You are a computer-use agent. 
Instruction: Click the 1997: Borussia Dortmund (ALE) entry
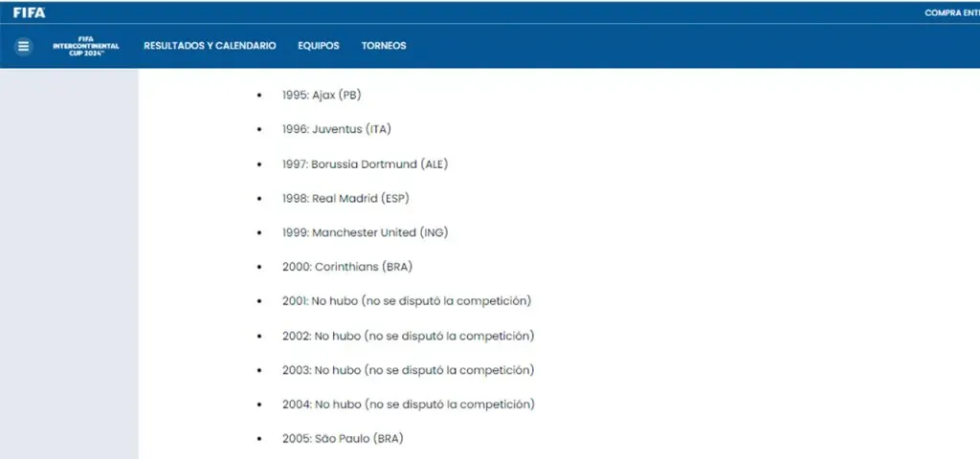(365, 164)
